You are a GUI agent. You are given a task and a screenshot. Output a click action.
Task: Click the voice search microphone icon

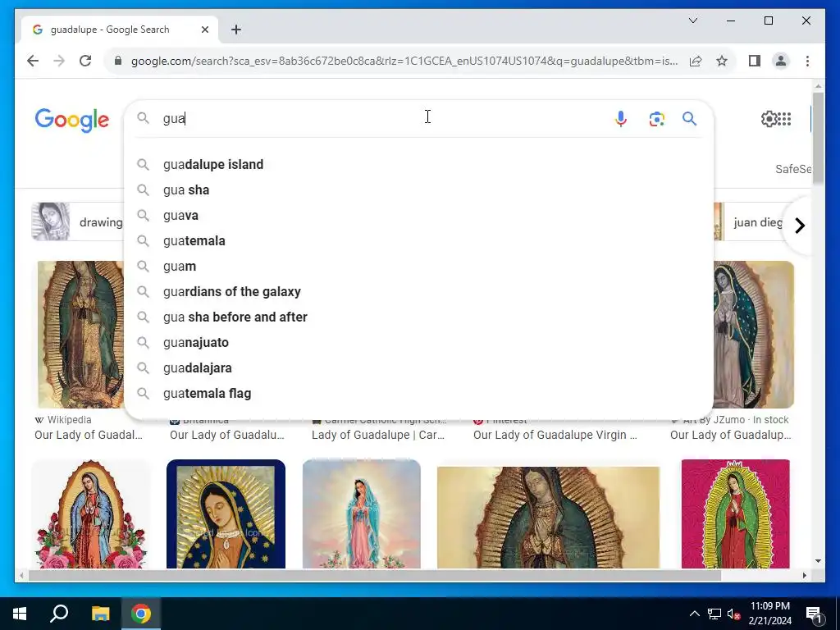(620, 118)
